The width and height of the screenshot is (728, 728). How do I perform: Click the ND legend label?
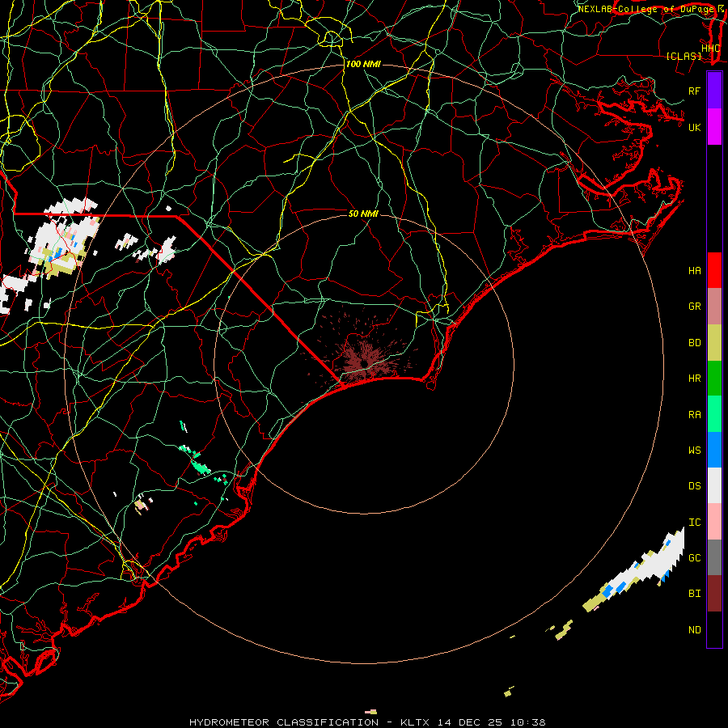[x=694, y=630]
